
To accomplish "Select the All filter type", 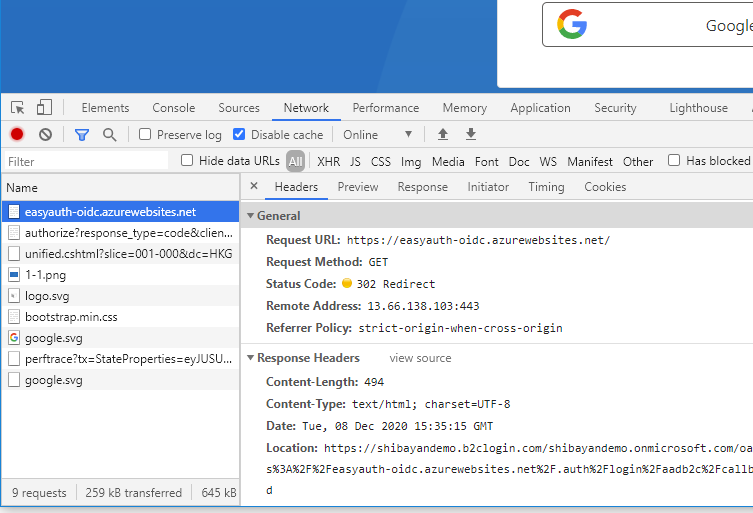I will pos(295,161).
